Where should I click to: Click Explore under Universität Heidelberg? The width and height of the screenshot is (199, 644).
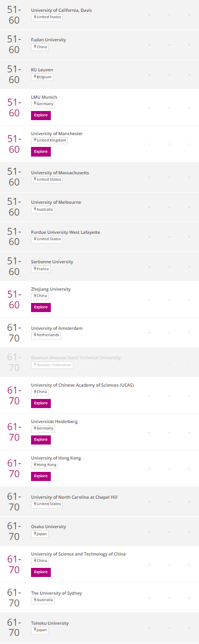pyautogui.click(x=41, y=440)
